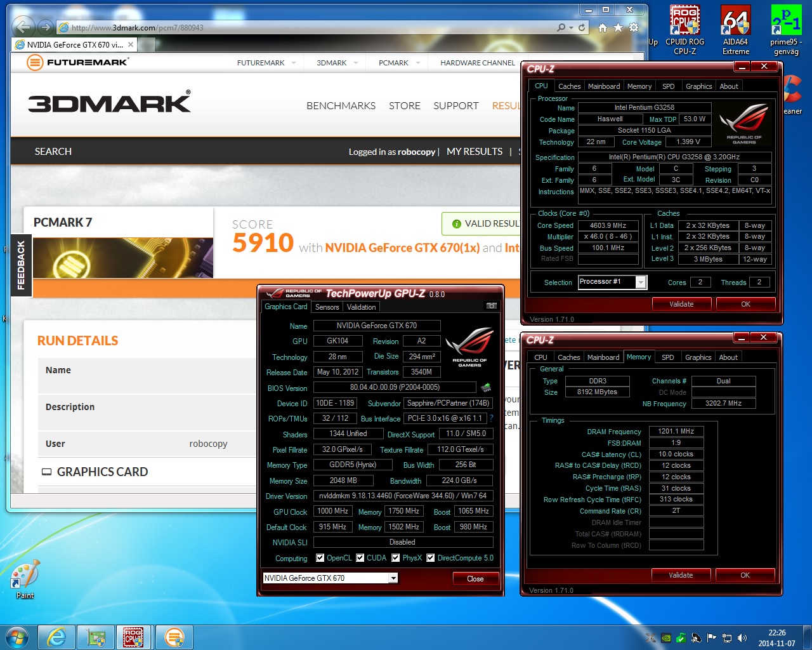
Task: Click SUPPORT in 3DMark navigation
Action: [456, 105]
